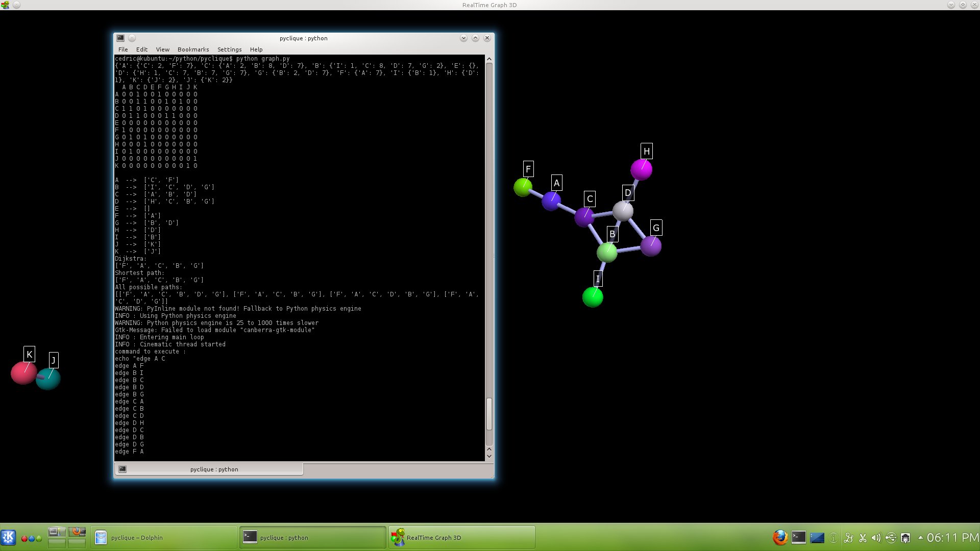
Task: Open the volume control tray icon
Action: 876,538
